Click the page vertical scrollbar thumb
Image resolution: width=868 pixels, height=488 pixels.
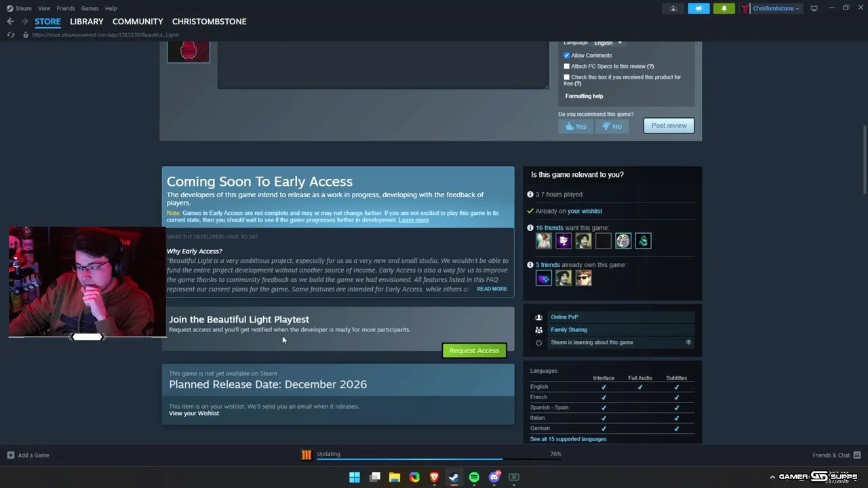864,159
